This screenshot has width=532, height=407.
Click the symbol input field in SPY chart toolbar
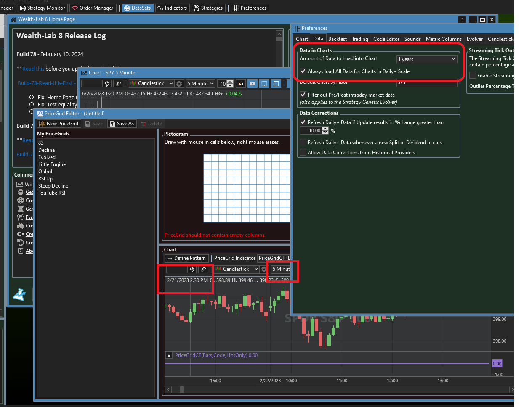(92, 84)
